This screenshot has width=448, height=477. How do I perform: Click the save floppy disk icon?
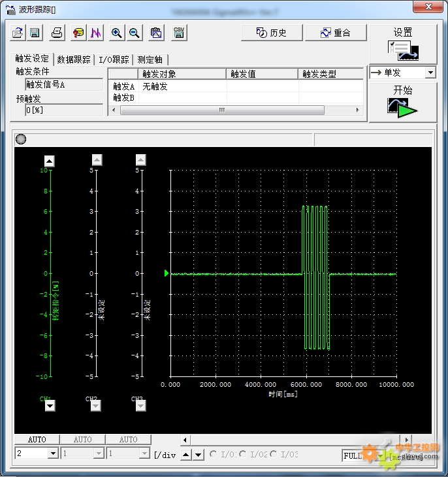click(x=35, y=33)
